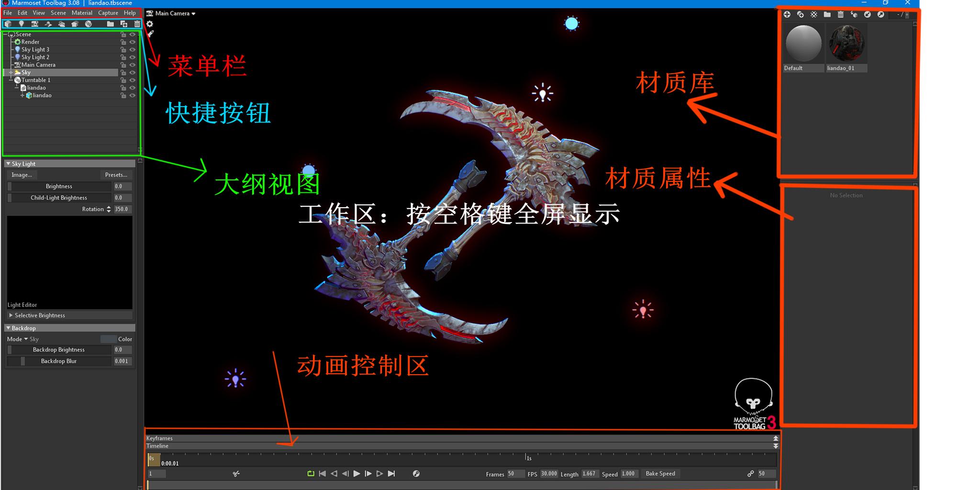The height and width of the screenshot is (490, 980).
Task: Lock the Turntable 1 object
Action: 123,80
